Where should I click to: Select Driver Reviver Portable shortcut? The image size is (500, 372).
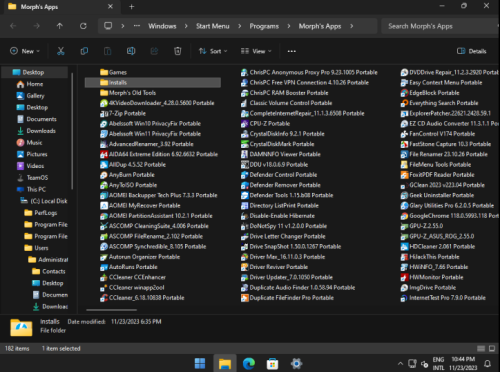coord(274,267)
